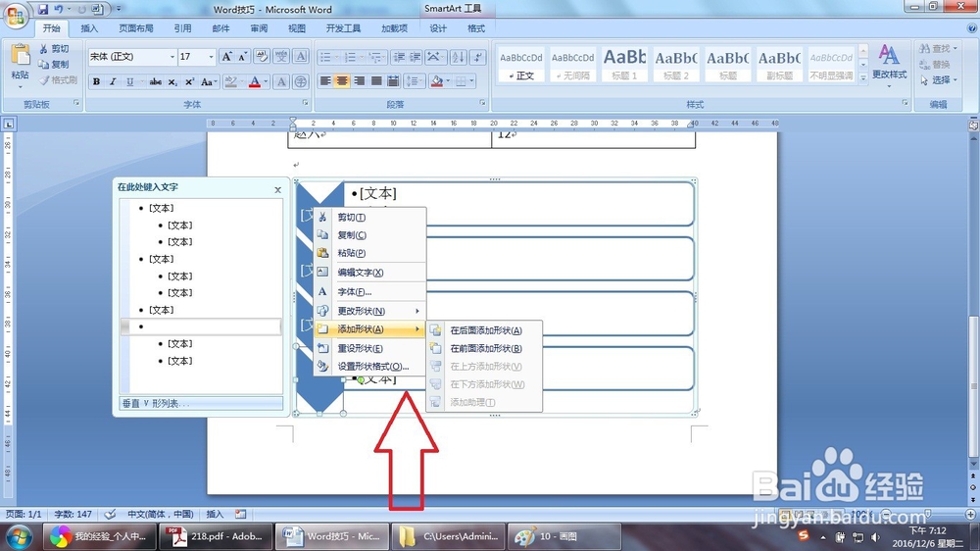
Task: Apply the 标题 1 style
Action: coord(624,64)
